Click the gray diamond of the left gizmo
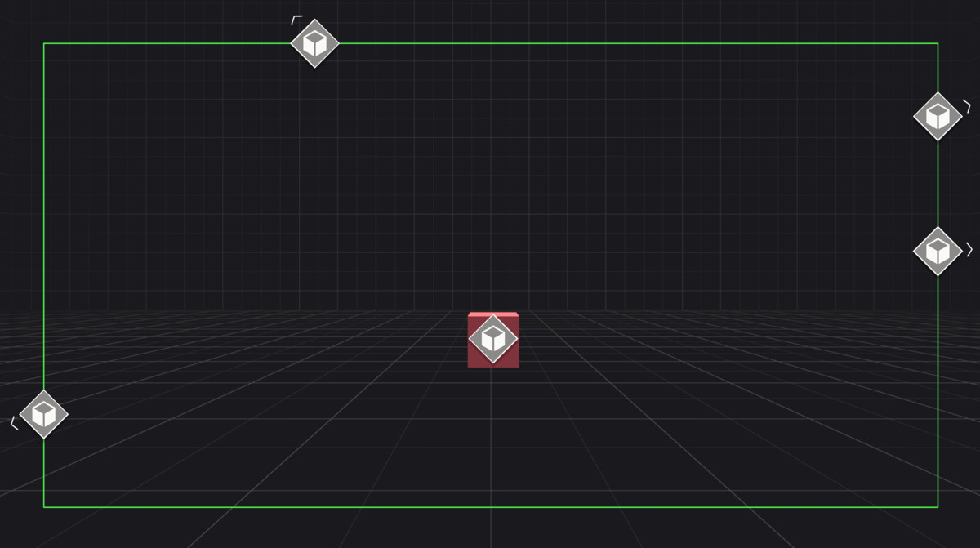 (45, 414)
